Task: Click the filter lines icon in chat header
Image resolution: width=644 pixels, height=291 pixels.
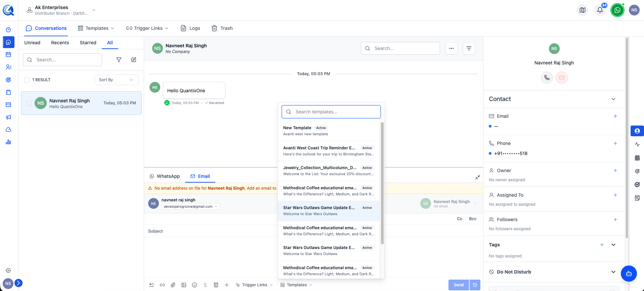Action: click(469, 48)
